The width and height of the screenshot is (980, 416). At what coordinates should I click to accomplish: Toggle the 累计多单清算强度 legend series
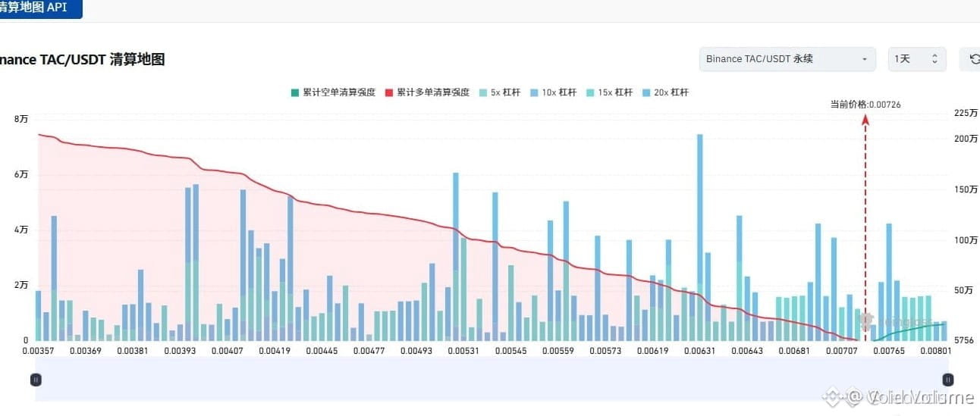click(427, 92)
